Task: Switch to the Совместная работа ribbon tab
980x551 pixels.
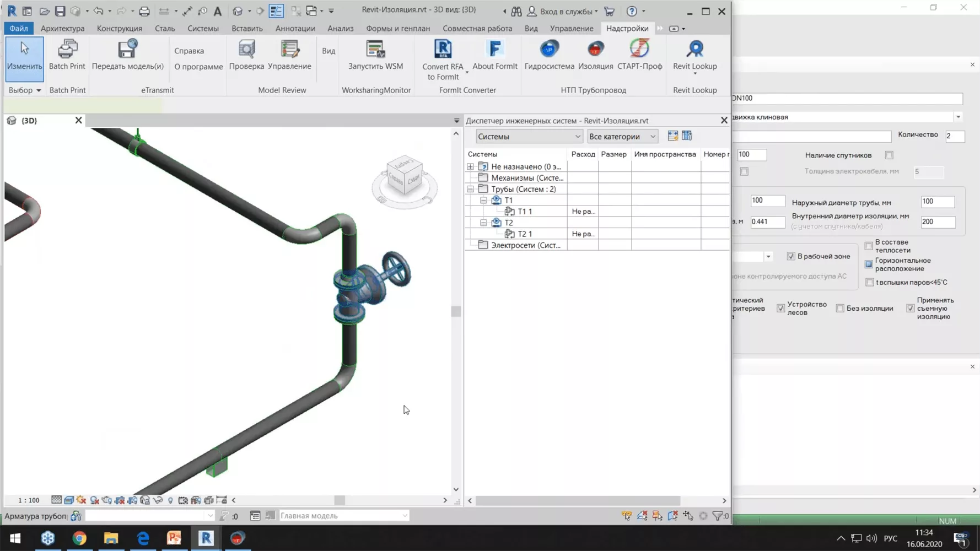Action: coord(477,28)
